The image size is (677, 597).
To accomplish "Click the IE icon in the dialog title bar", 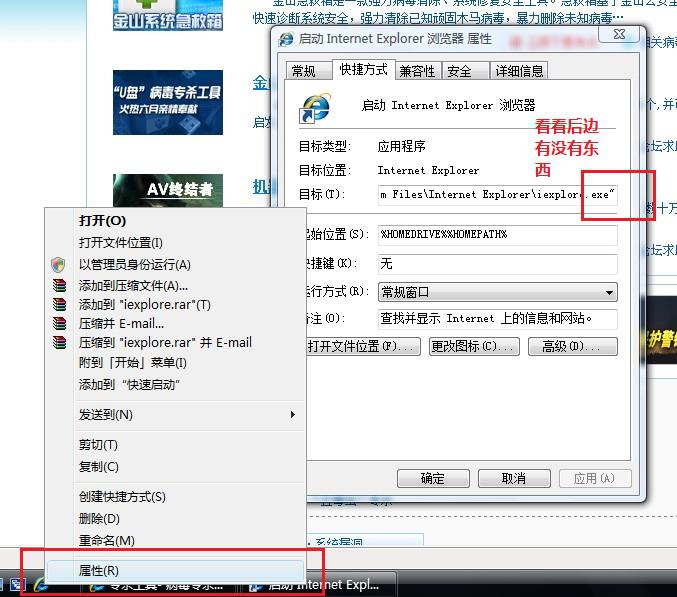I will [286, 39].
